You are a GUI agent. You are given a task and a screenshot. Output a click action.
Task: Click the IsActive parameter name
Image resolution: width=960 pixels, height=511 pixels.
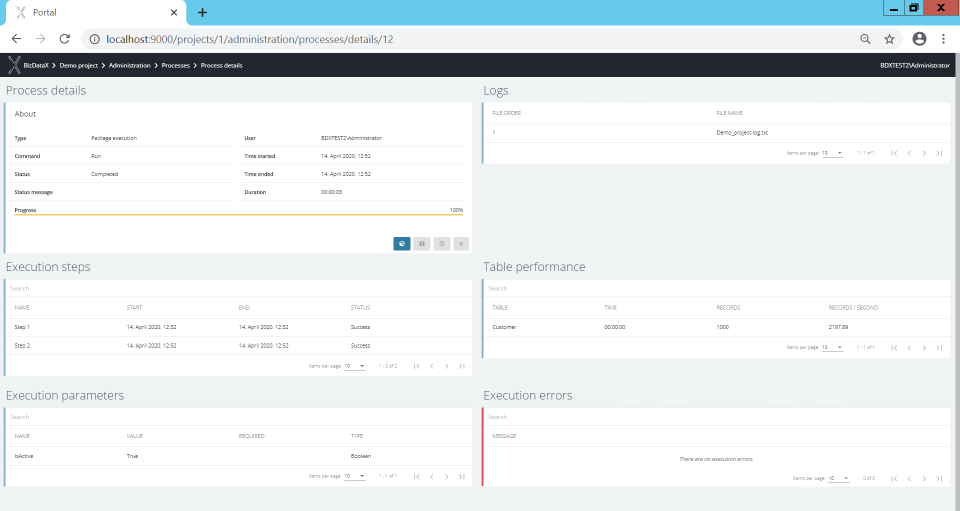pos(24,456)
